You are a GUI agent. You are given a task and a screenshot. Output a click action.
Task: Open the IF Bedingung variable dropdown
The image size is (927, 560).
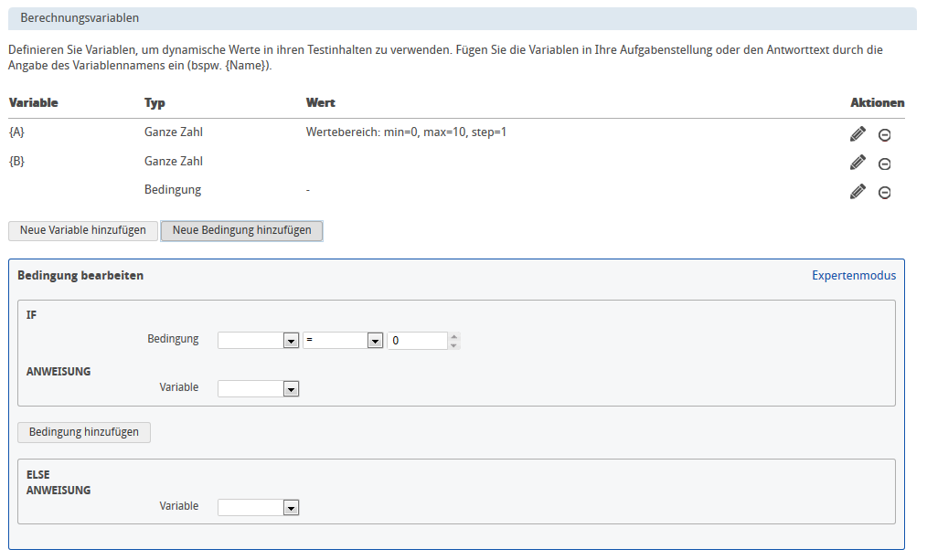point(259,341)
